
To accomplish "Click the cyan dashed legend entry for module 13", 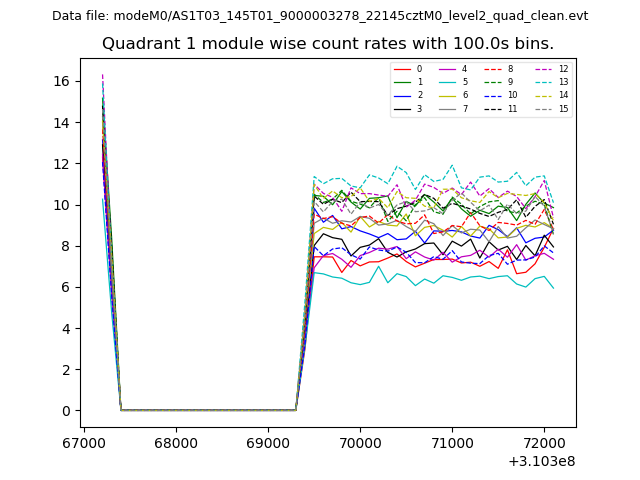I will (545, 82).
